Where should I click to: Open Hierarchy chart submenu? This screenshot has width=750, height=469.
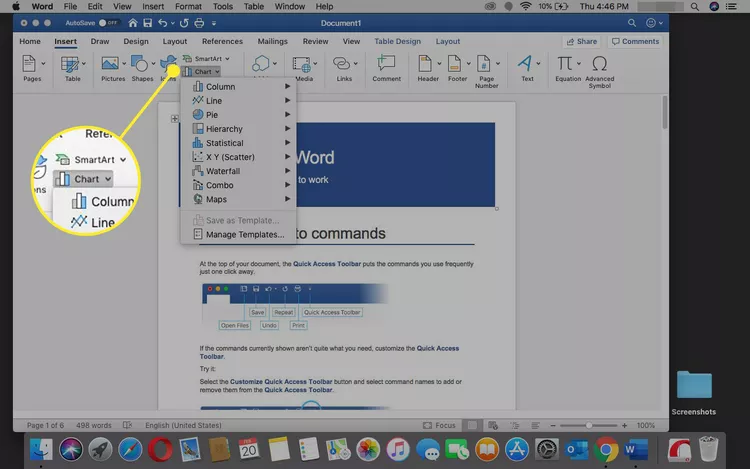[x=238, y=129]
